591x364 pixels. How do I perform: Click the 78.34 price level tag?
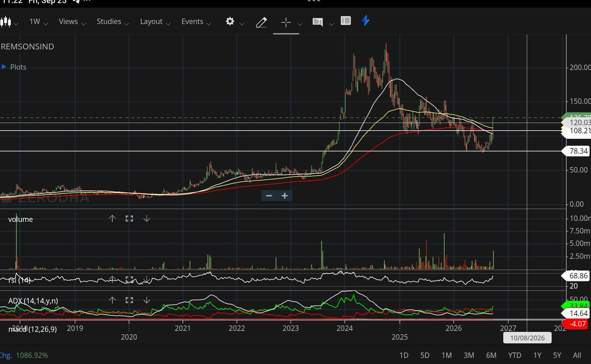coord(576,151)
